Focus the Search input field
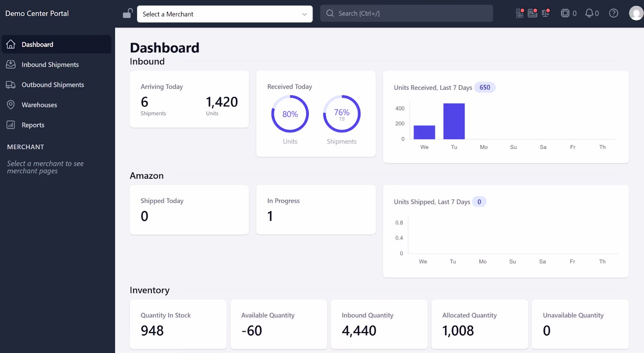 (407, 13)
